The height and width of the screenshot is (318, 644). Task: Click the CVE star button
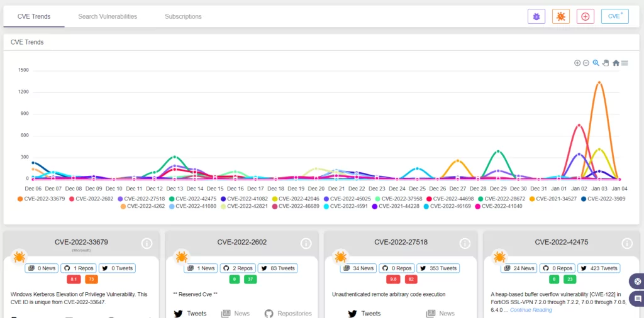615,16
